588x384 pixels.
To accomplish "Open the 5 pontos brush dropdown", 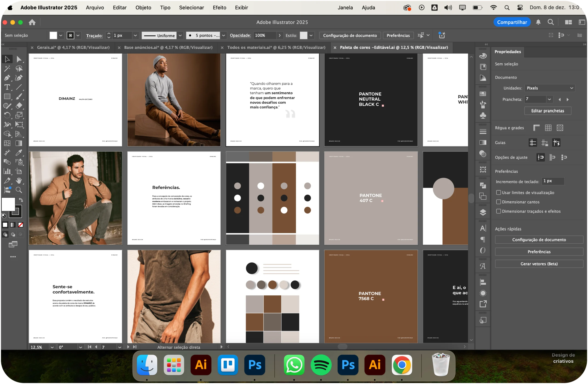I will click(223, 36).
